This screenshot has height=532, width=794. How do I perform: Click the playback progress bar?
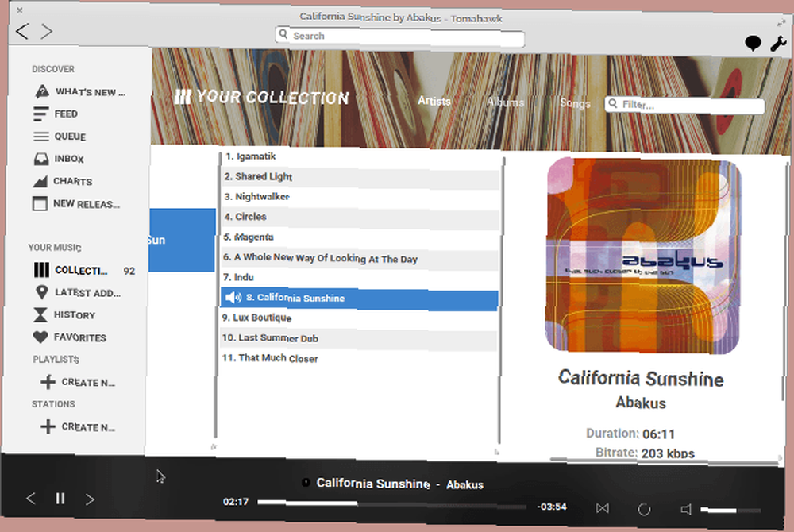(391, 504)
